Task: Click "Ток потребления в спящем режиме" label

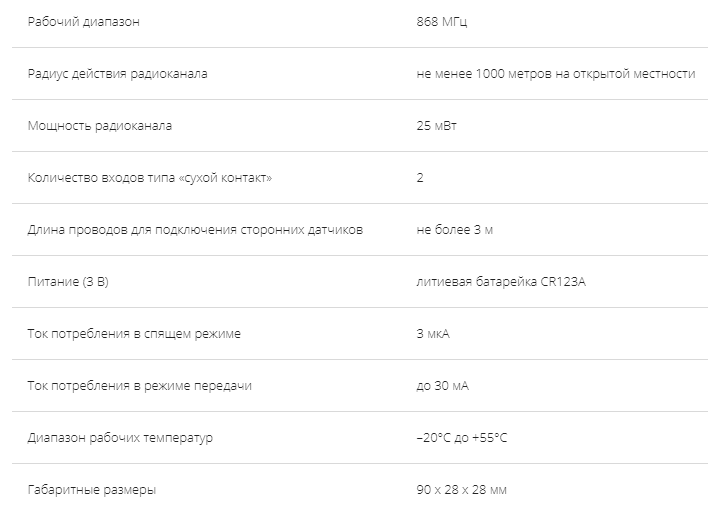Action: pos(134,334)
